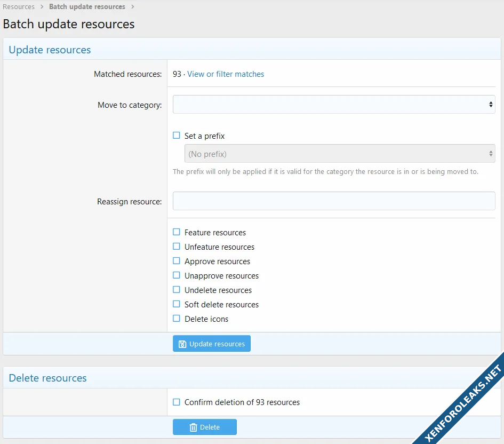Enable the Set a prefix checkbox

[177, 136]
